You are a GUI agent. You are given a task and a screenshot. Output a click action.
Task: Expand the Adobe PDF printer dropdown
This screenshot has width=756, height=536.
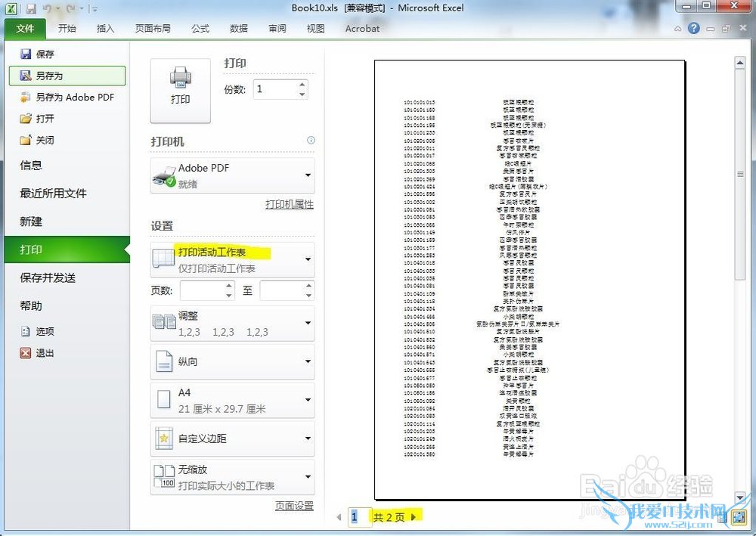point(308,175)
